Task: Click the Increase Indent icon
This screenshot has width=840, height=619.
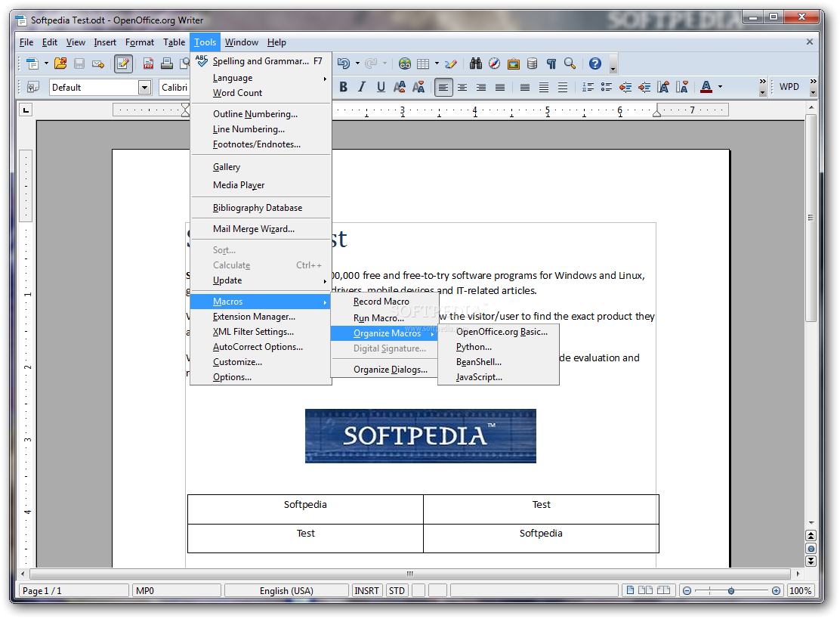Action: [x=644, y=87]
